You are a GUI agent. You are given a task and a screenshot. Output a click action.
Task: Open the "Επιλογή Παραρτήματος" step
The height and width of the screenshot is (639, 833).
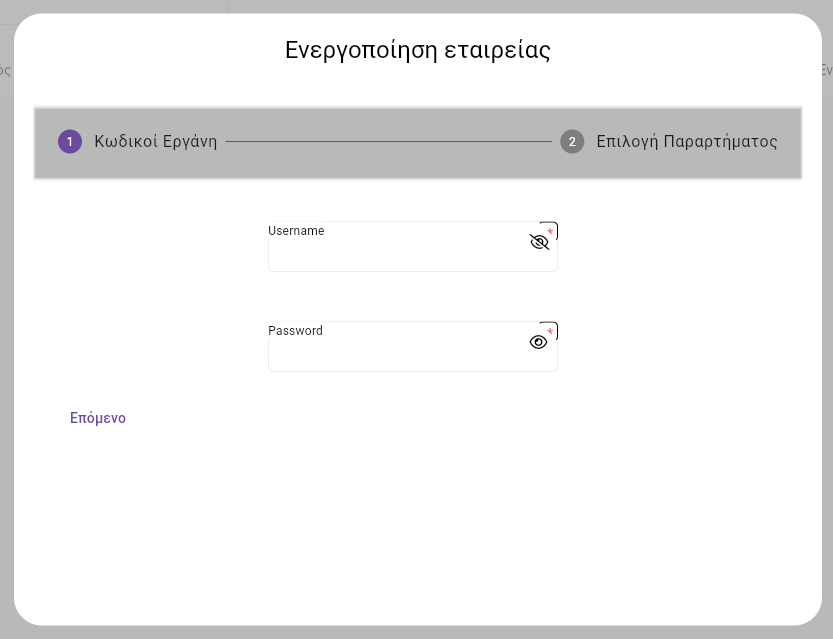click(687, 141)
